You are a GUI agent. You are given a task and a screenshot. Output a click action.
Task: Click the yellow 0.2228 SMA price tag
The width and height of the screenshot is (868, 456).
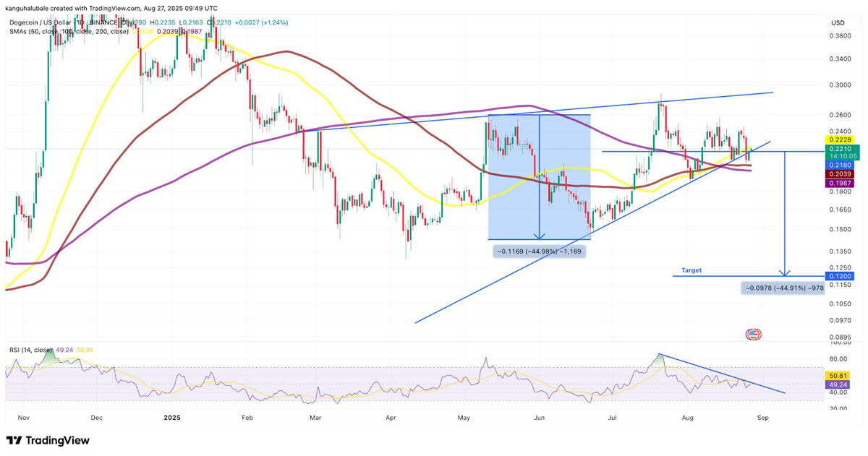(839, 139)
